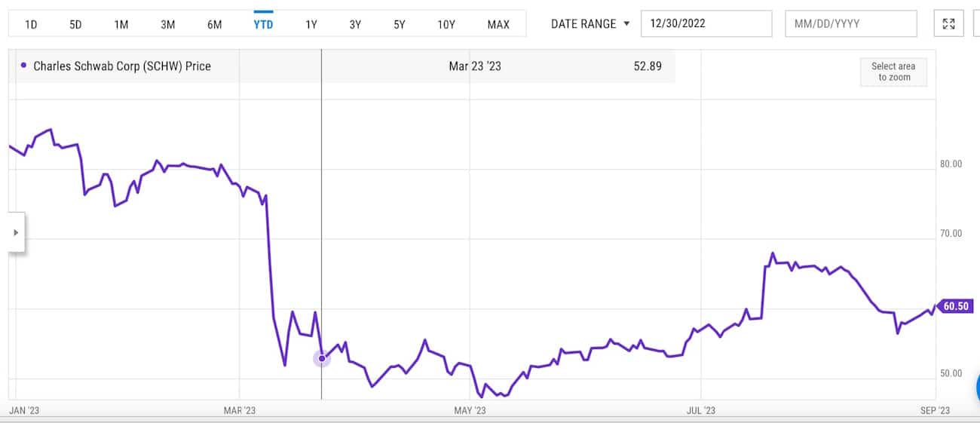Edit the 12/30/2022 start date field
This screenshot has height=423, width=980.
[706, 23]
